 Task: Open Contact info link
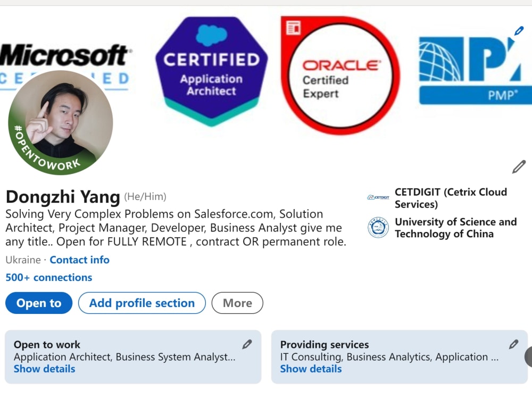(x=79, y=260)
